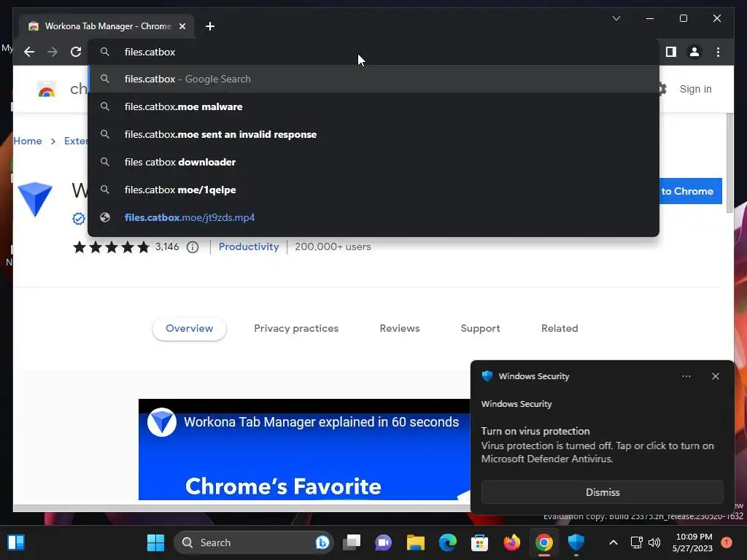Screen dimensions: 747x560
Task: Open the Support tab
Action: [x=480, y=328]
